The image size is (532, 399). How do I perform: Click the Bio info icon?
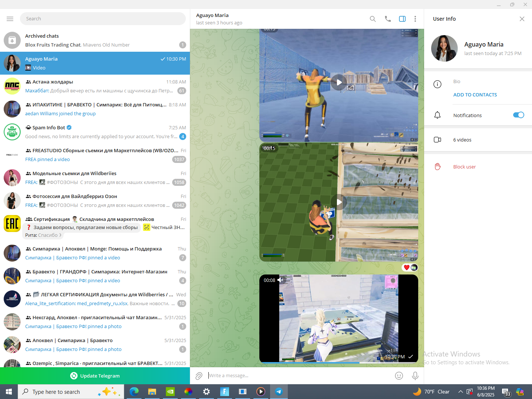(x=437, y=84)
